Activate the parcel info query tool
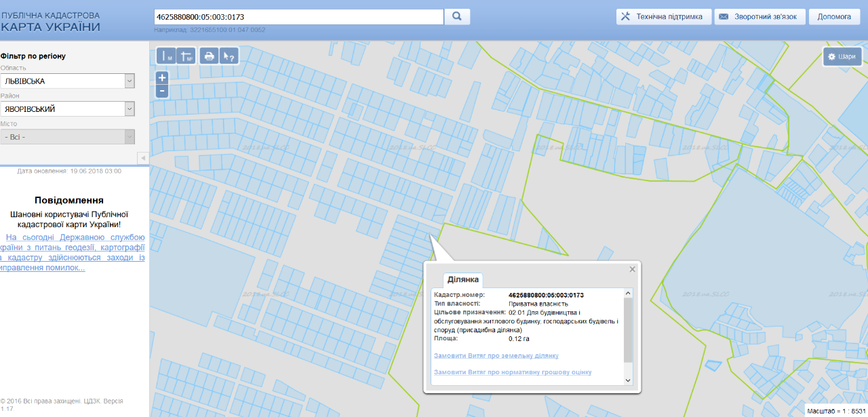This screenshot has width=868, height=417. [x=229, y=56]
